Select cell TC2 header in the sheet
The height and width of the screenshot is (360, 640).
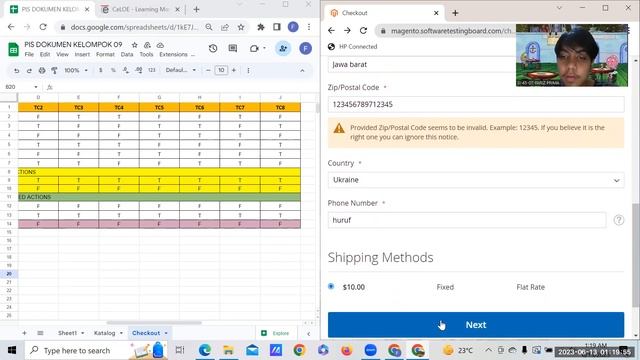point(38,107)
